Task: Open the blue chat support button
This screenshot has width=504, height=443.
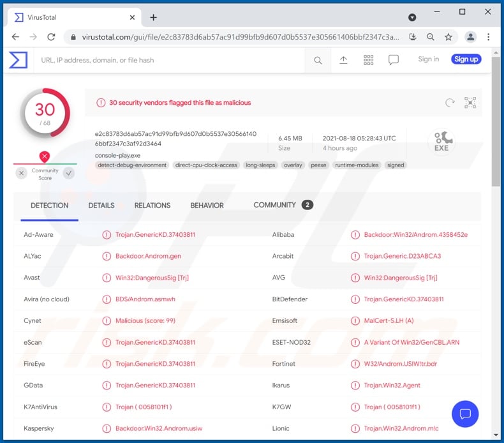Action: click(x=465, y=414)
